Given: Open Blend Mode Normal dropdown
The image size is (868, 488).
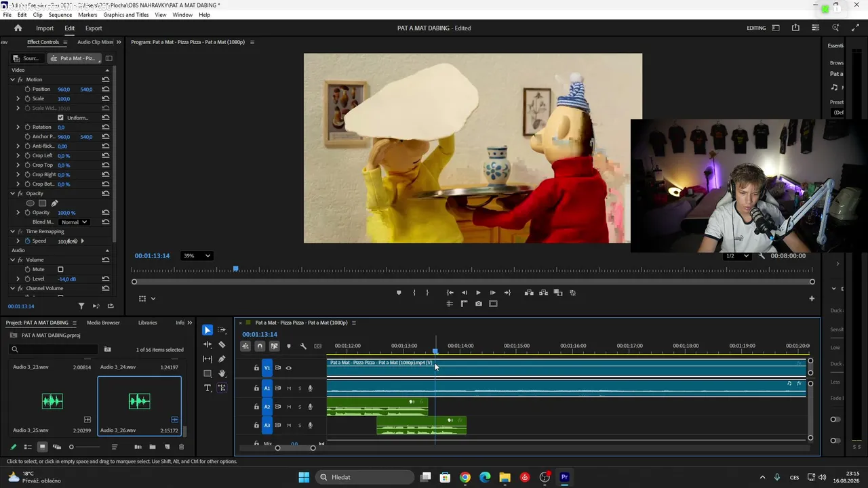Looking at the screenshot, I should click(74, 222).
